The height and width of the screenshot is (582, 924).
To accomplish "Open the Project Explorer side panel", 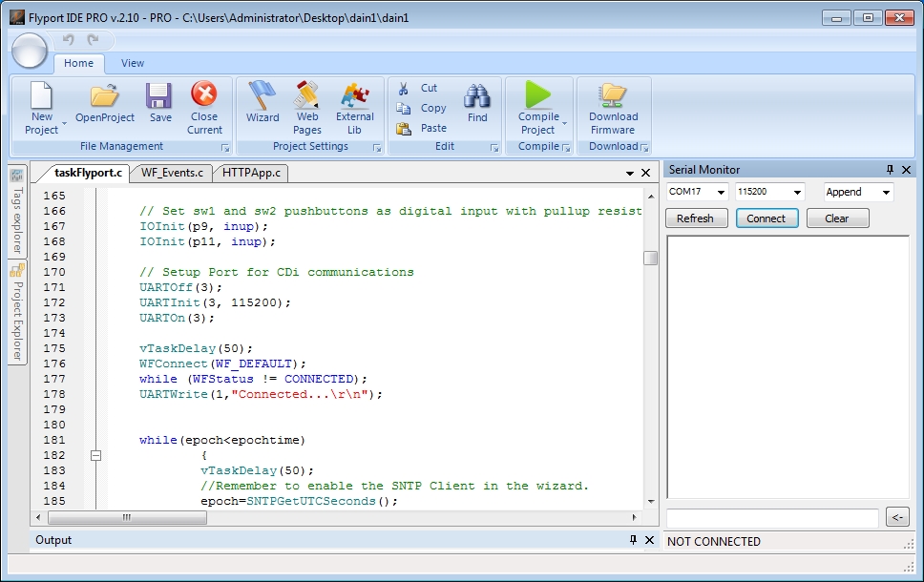I will click(18, 312).
